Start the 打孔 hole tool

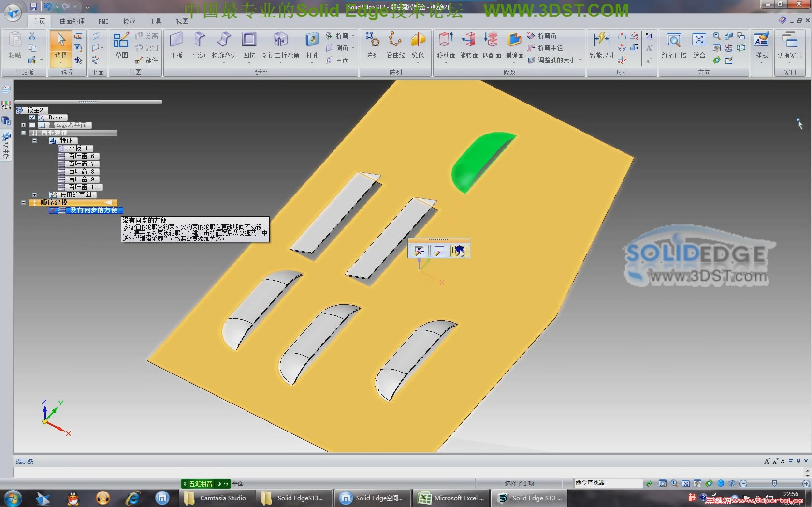(312, 46)
